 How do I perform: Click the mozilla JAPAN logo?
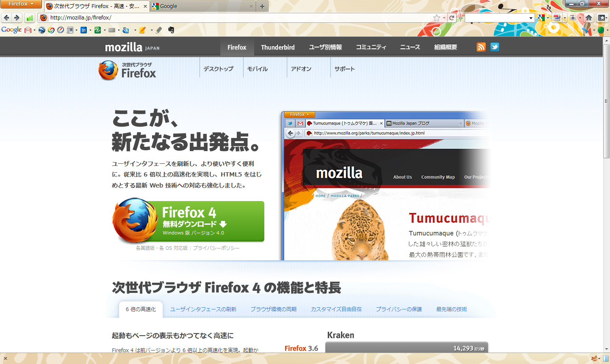(132, 47)
